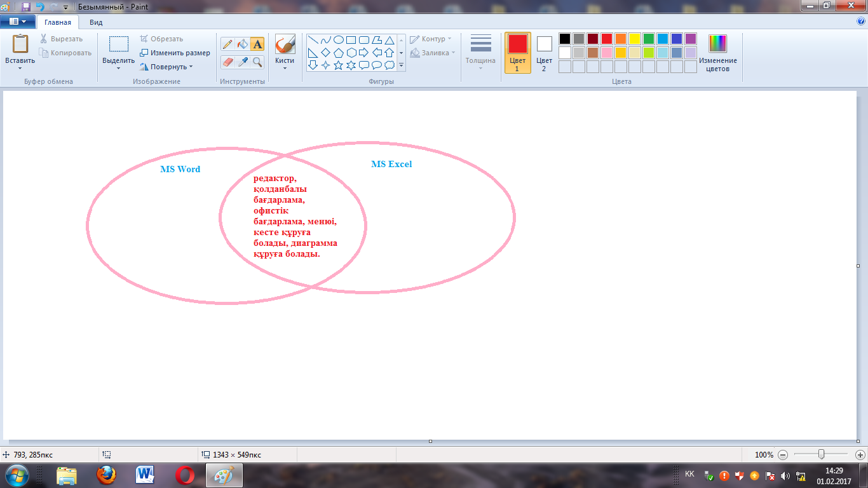Click the zoom out minus button
The height and width of the screenshot is (488, 868).
(783, 455)
